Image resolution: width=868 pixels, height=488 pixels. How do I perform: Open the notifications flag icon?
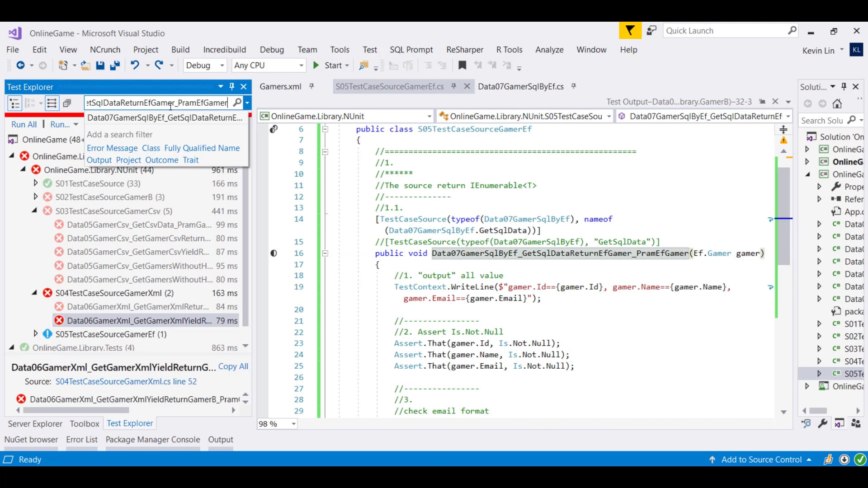tap(630, 30)
